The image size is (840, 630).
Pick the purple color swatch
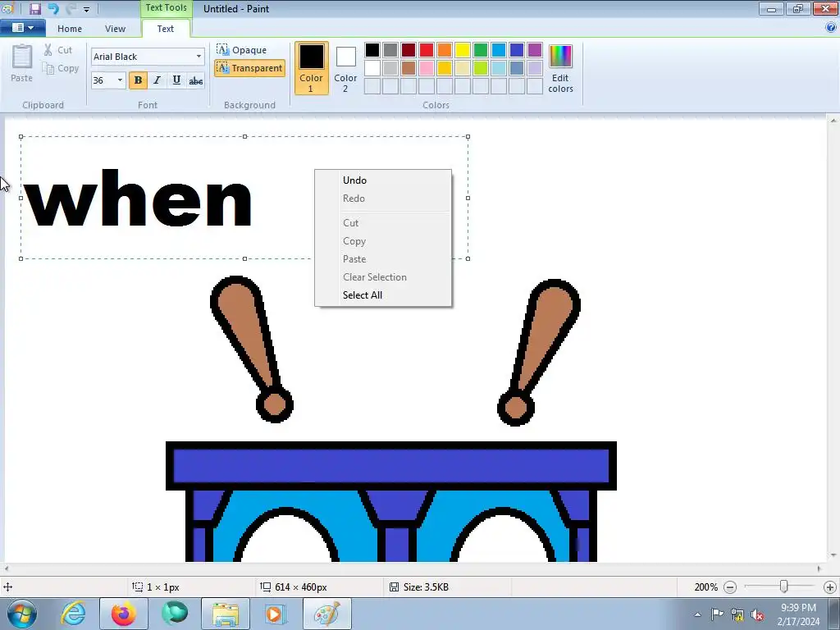pos(535,50)
